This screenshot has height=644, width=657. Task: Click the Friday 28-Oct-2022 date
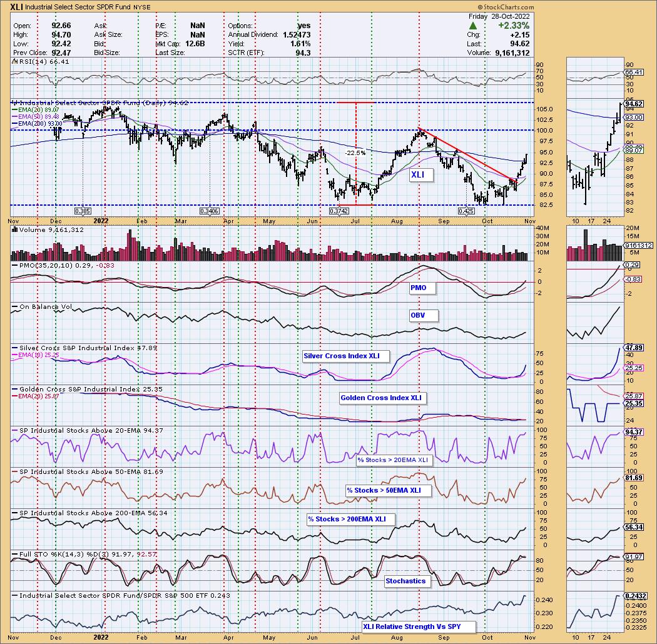(499, 16)
